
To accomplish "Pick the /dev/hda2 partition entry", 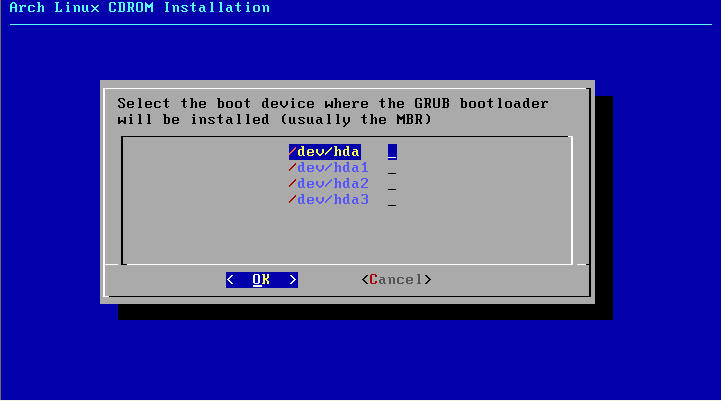I will point(328,184).
